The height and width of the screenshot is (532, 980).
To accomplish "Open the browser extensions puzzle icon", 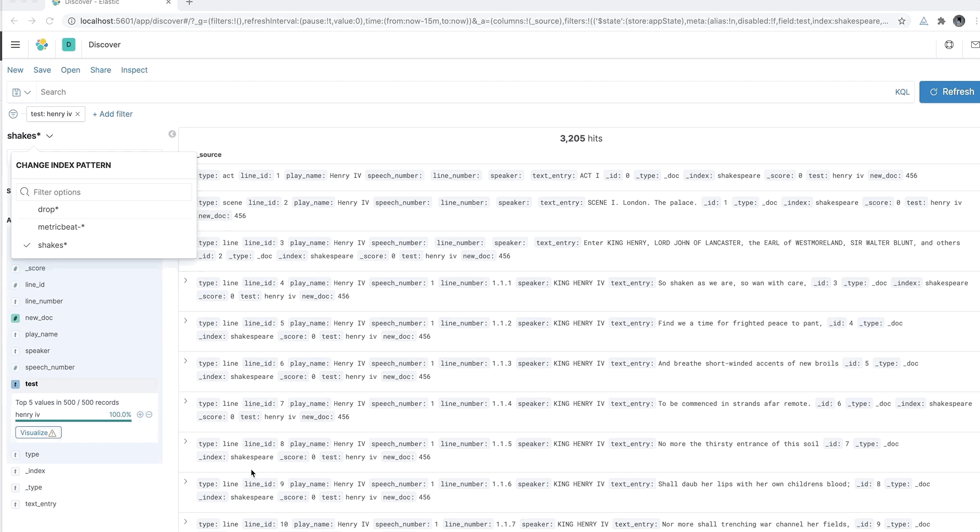I will click(941, 21).
